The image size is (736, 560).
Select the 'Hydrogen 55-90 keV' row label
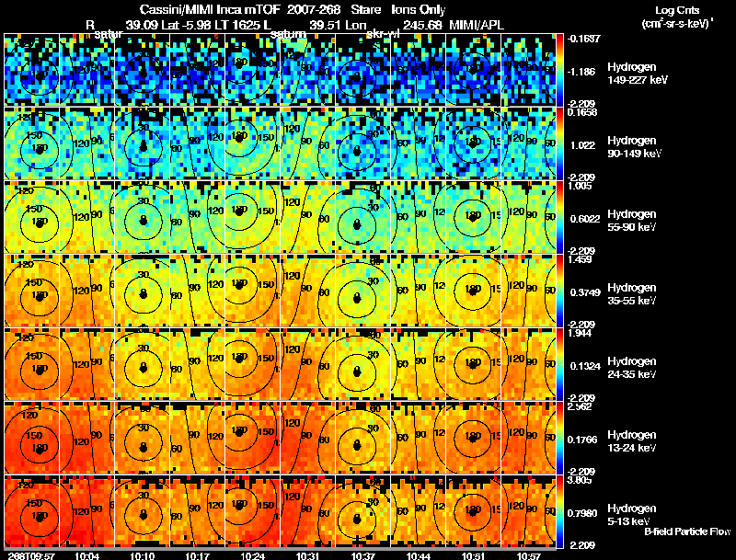[631, 220]
